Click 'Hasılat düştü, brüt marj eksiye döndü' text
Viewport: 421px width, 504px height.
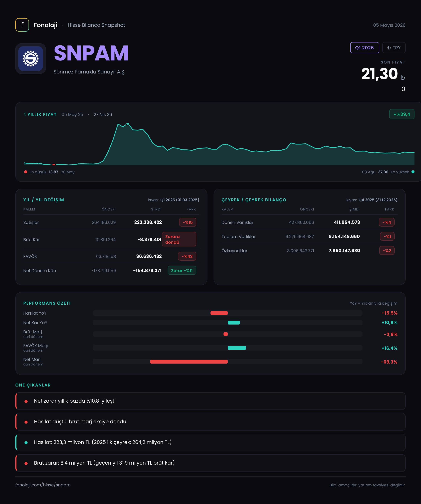(x=80, y=422)
